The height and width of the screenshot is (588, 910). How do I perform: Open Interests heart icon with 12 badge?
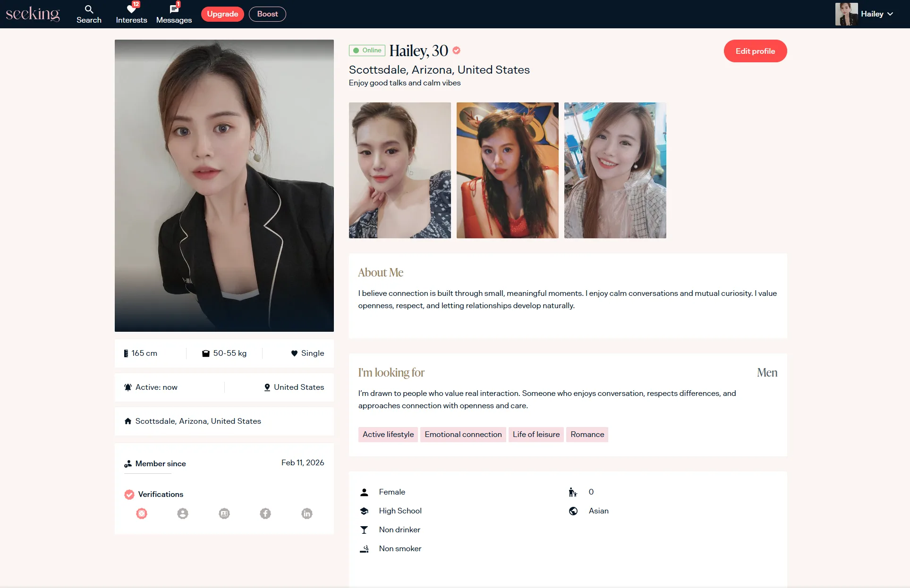coord(131,9)
